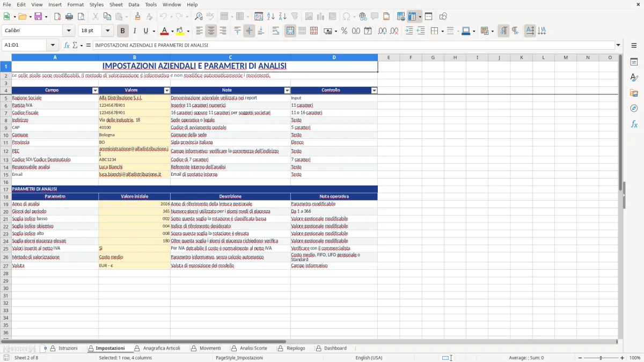
Task: Click the Sidebar Settings button
Action: coord(634,46)
